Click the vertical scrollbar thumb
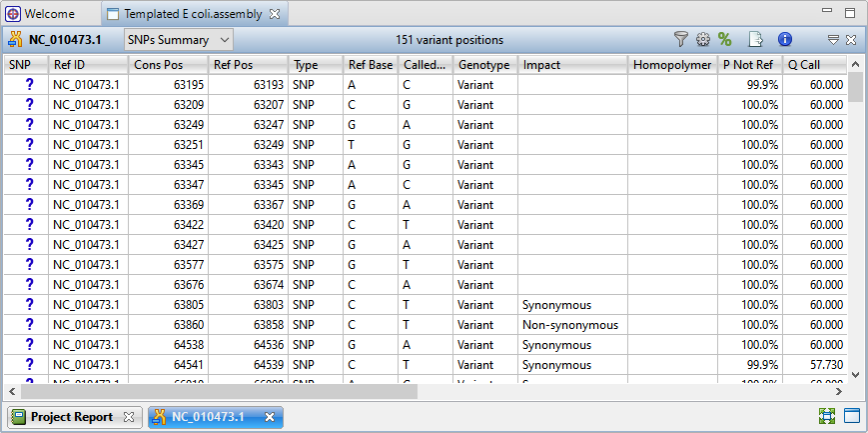This screenshot has height=433, width=868. coord(855,87)
